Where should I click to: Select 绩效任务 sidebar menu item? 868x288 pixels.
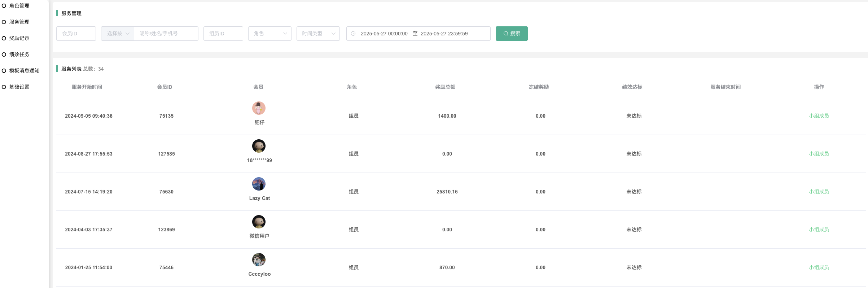click(x=19, y=54)
